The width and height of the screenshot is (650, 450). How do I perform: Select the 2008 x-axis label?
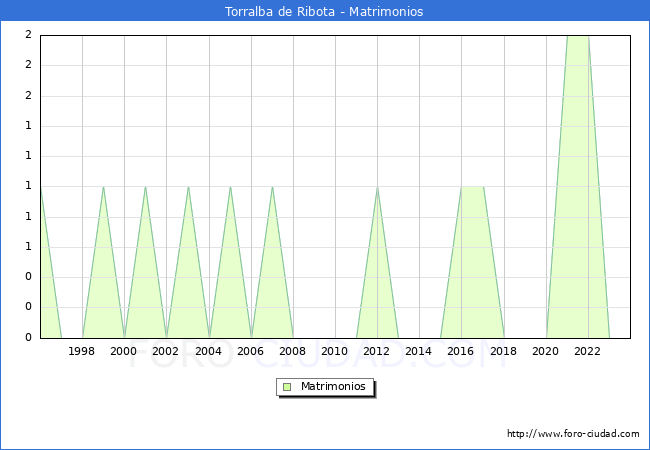pyautogui.click(x=292, y=351)
